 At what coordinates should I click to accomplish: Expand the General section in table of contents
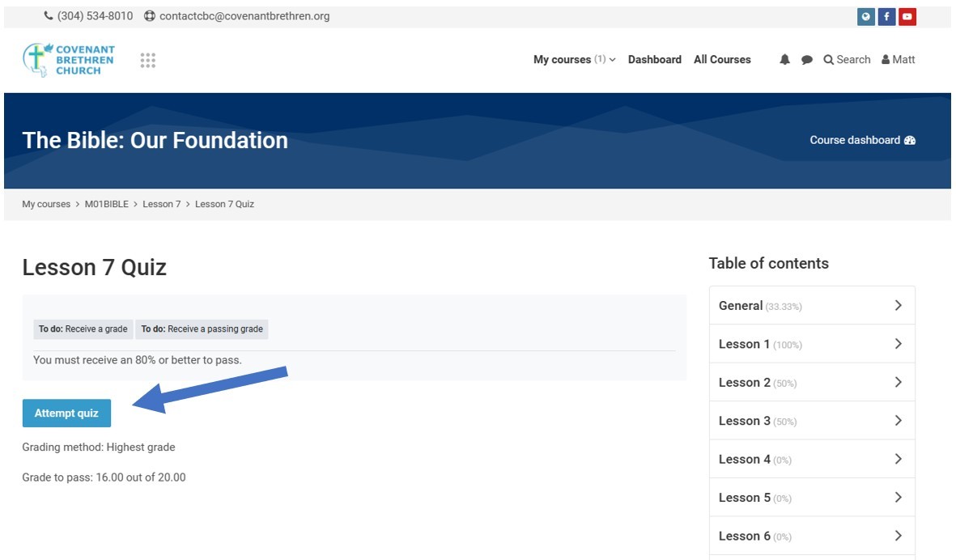812,305
